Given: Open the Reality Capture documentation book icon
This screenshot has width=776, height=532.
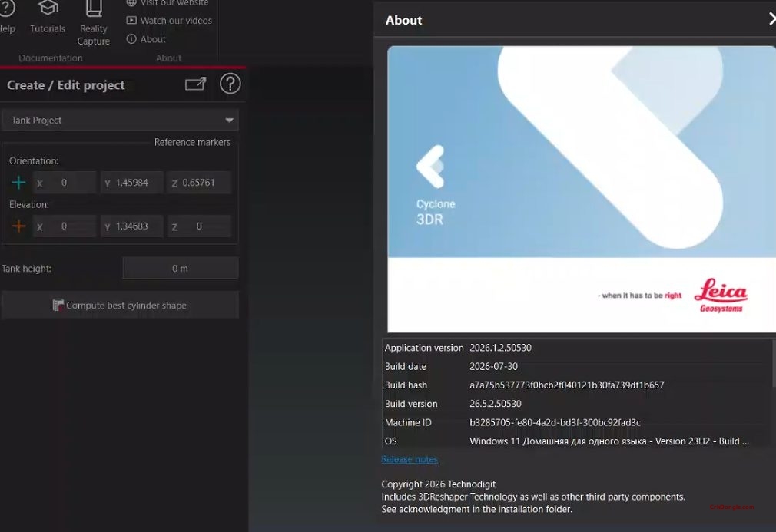Looking at the screenshot, I should click(x=94, y=8).
